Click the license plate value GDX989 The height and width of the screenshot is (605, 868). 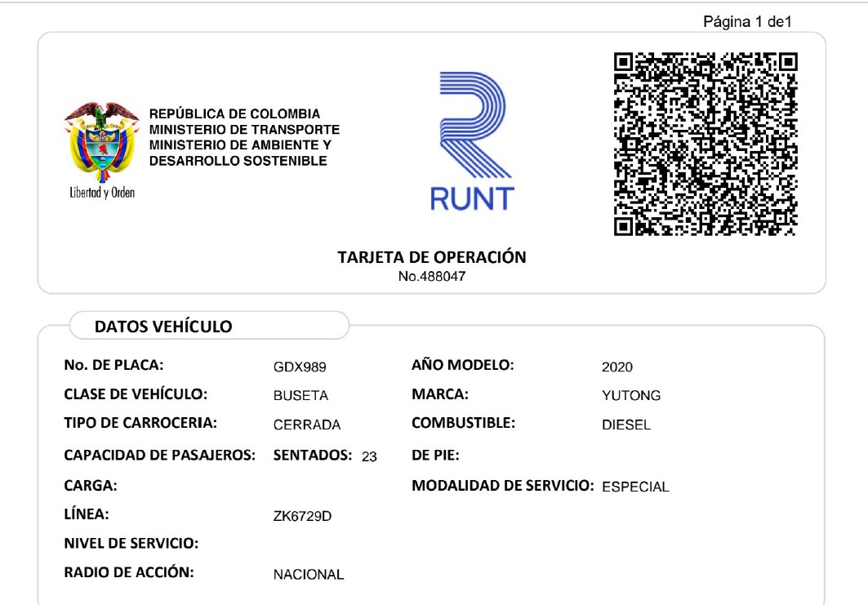300,367
